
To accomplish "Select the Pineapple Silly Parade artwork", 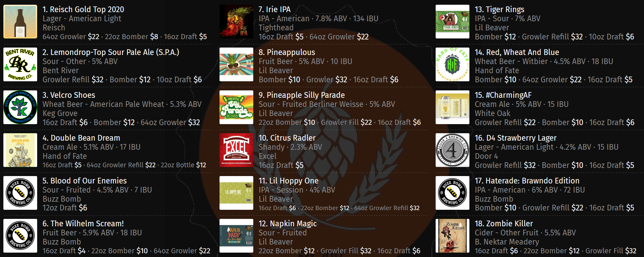I will 236,107.
